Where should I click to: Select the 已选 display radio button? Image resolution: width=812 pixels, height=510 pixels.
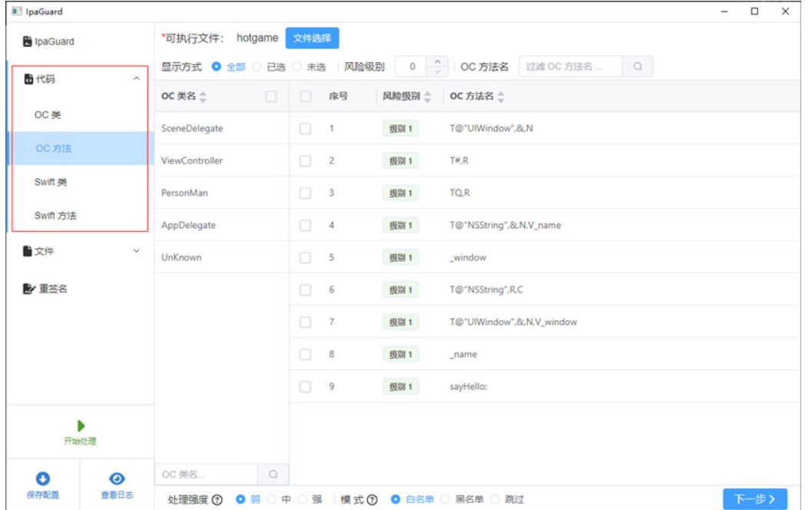(x=256, y=66)
